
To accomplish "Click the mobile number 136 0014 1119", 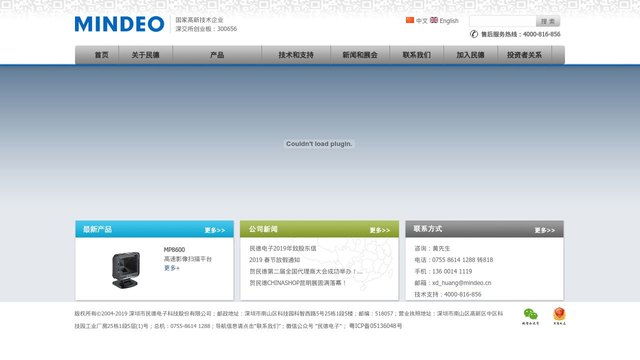I will click(452, 271).
